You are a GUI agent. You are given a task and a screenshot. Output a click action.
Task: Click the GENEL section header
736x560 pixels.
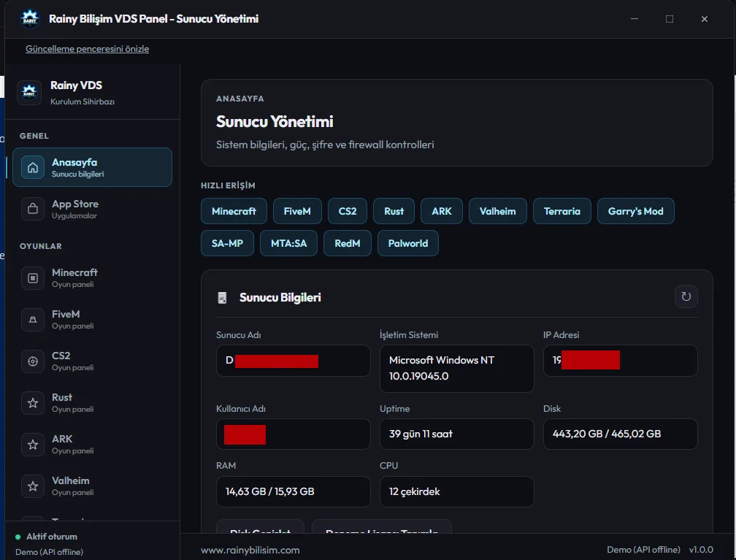tap(34, 136)
